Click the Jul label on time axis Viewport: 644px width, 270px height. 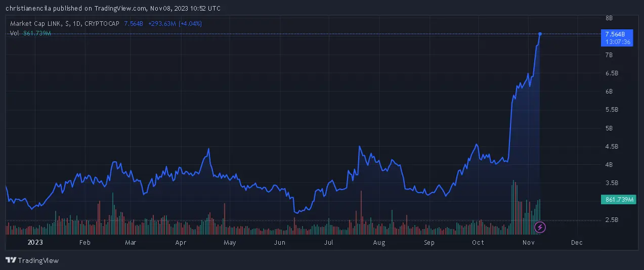click(x=329, y=243)
